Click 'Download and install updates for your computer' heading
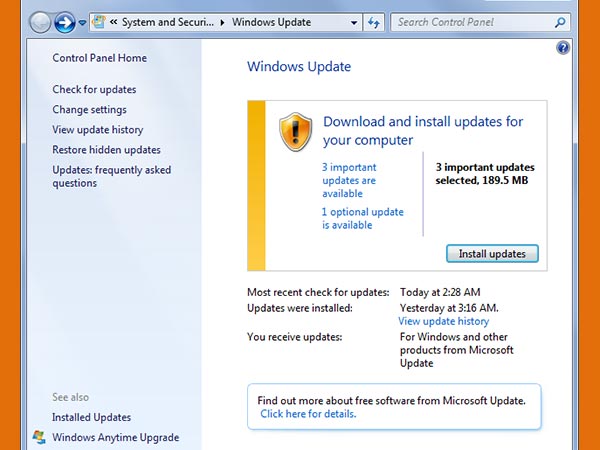This screenshot has height=450, width=600. pos(423,131)
